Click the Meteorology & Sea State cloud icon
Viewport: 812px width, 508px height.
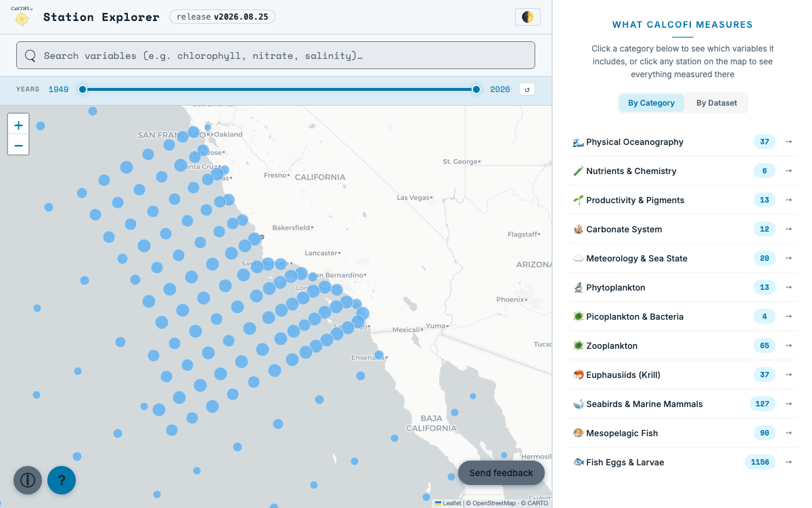578,259
